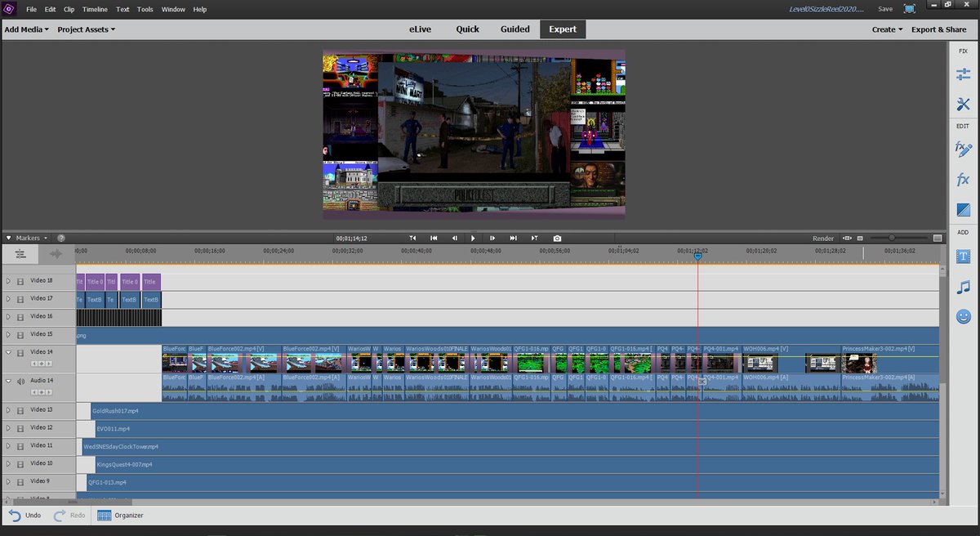Open the Titles & Text panel
Screen dimensions: 980x536
tap(963, 256)
